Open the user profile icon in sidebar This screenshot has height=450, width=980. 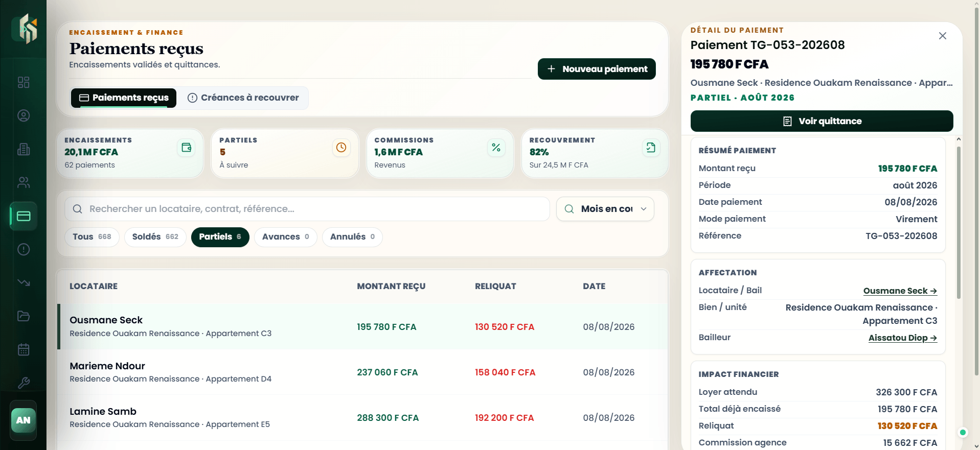point(24,115)
